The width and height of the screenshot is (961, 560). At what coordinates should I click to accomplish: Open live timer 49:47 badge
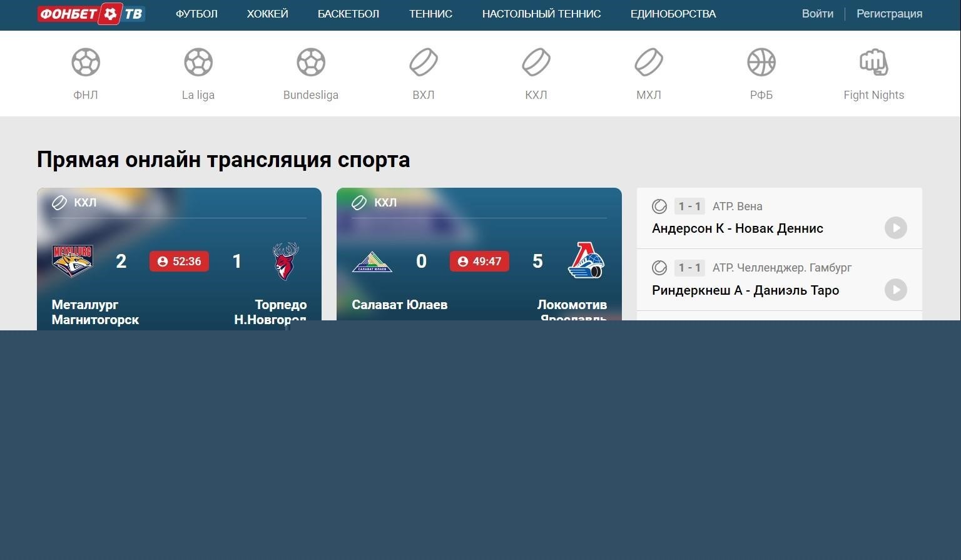pos(479,262)
